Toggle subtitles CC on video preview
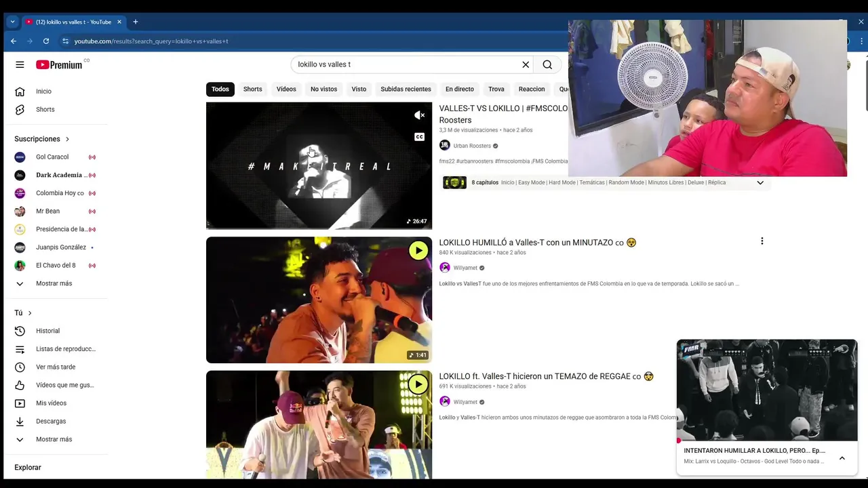Screen dimensions: 868x488 point(419,137)
